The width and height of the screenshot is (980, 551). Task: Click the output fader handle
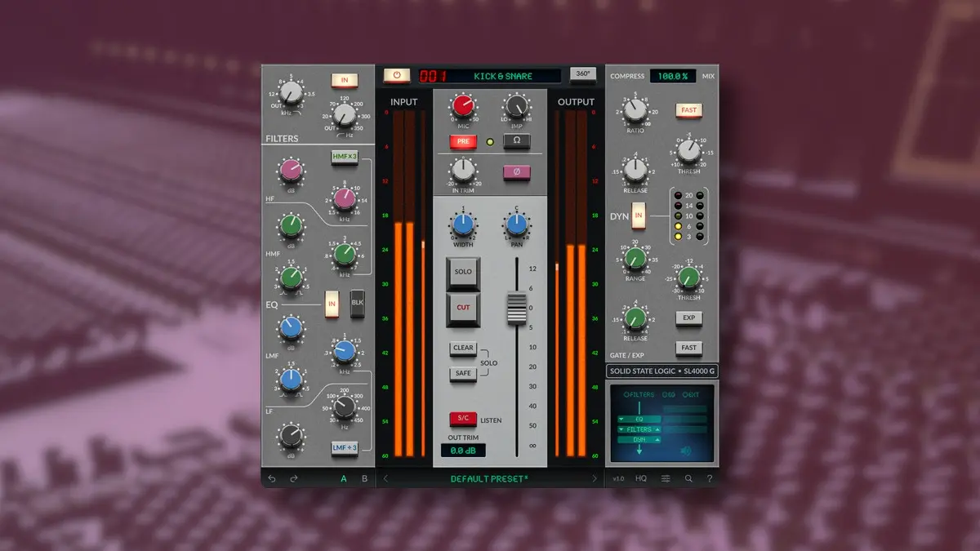coord(516,308)
